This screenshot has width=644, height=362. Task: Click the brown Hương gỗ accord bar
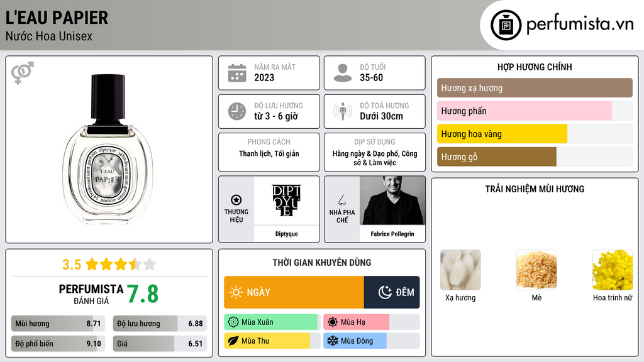pyautogui.click(x=497, y=156)
